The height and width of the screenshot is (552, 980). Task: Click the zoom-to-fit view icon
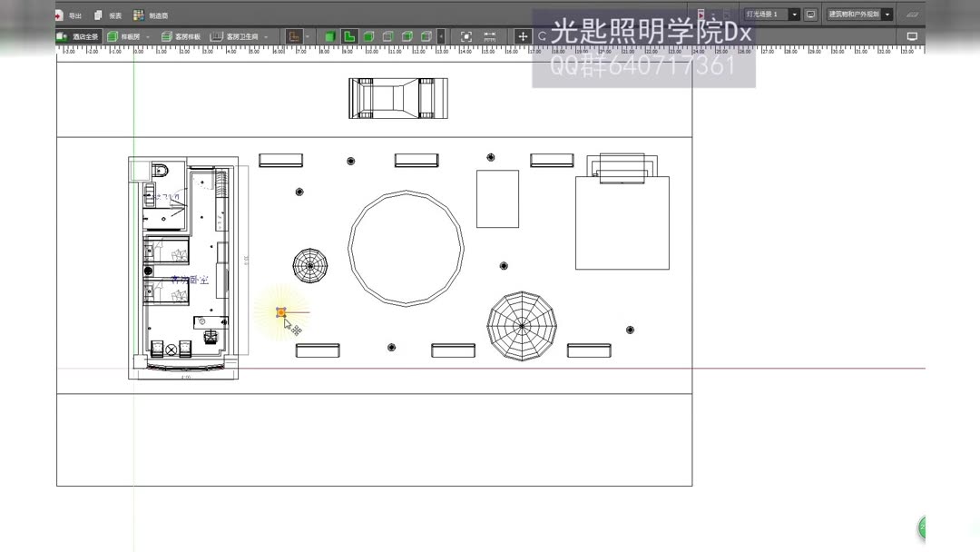(x=465, y=36)
